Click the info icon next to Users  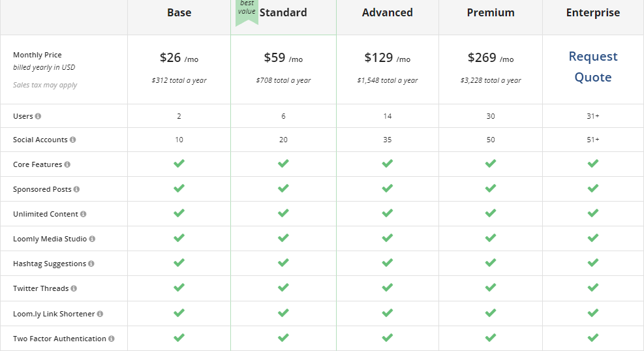click(38, 116)
